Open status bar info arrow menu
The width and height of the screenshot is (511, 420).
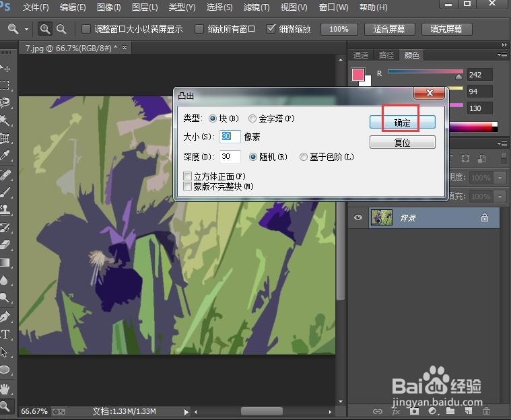[x=186, y=412]
